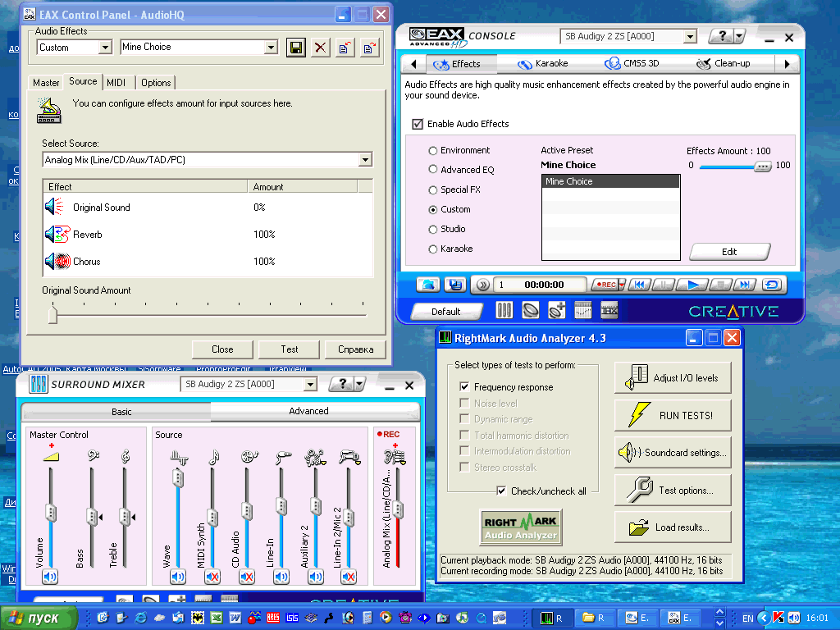Start recording with REC button in EAX Console
This screenshot has width=840, height=630.
(x=605, y=285)
